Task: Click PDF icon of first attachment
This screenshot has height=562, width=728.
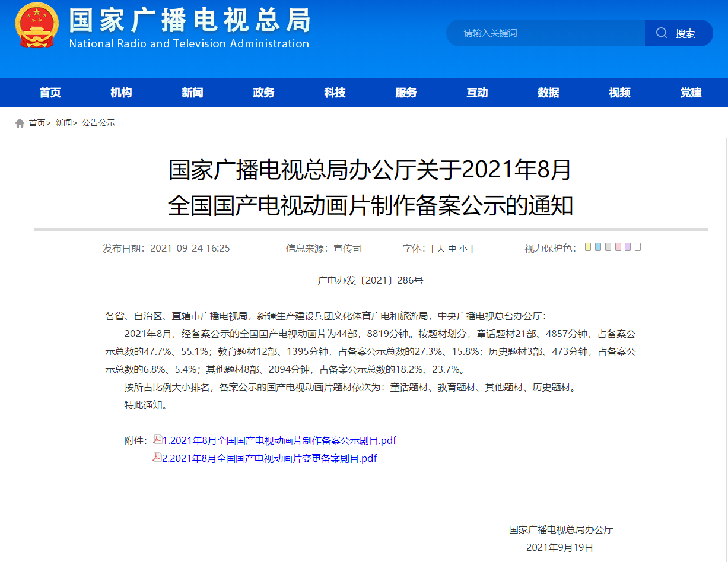Action: (x=157, y=440)
